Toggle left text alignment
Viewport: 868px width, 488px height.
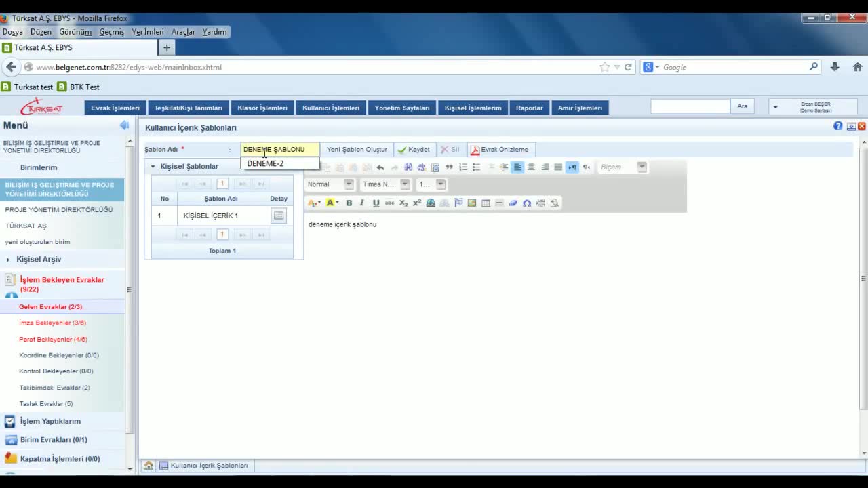(x=517, y=167)
